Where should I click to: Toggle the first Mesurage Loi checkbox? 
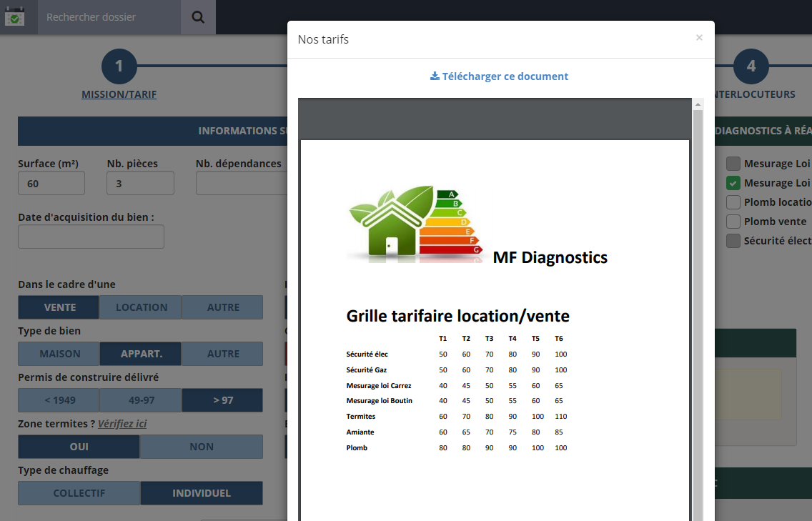pyautogui.click(x=733, y=164)
